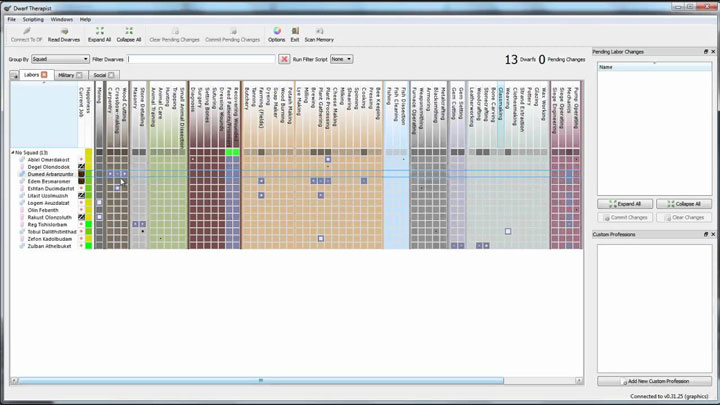Click the Dwarf Therapist title bar icon
Viewport: 720px width, 405px height.
coord(7,8)
